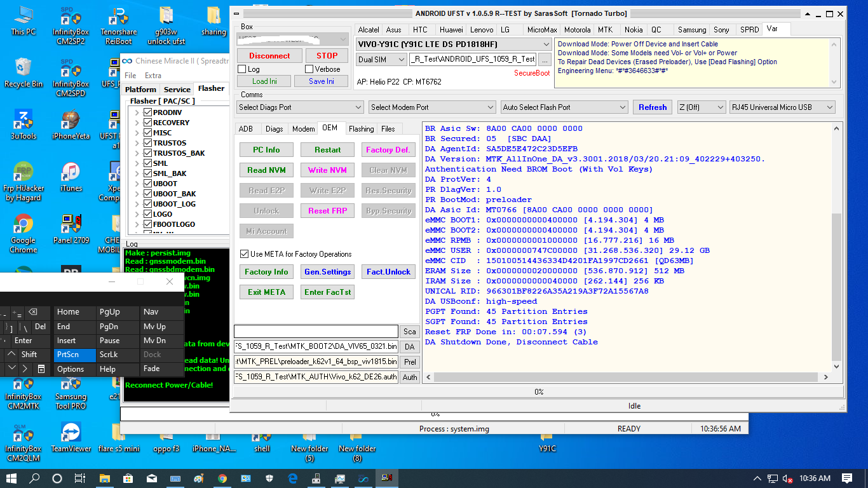
Task: Click the 0% progress bar
Action: (538, 392)
